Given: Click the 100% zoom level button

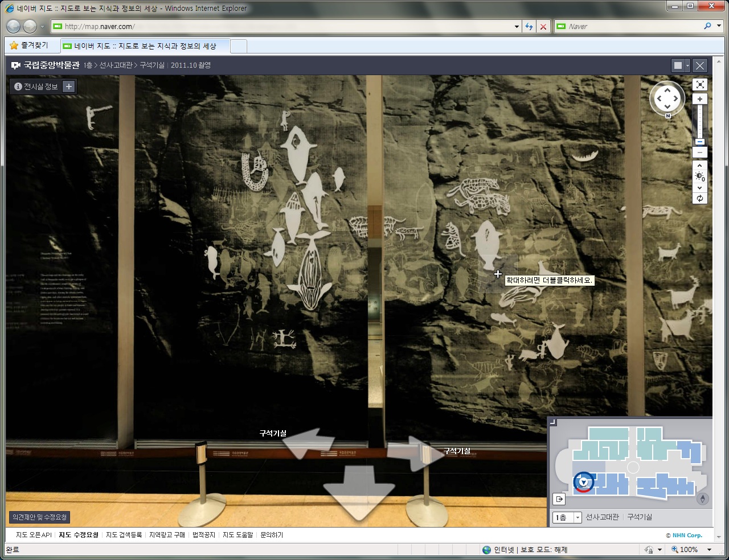Looking at the screenshot, I should pos(685,550).
